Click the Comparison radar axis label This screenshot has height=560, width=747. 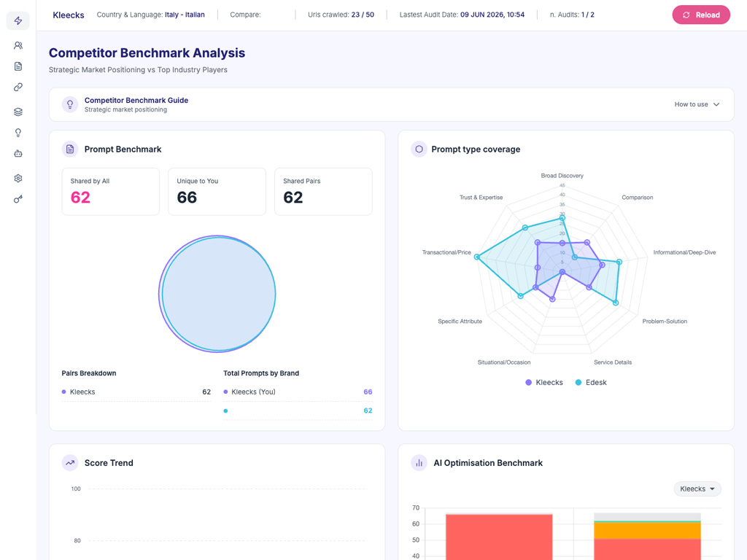tap(638, 197)
